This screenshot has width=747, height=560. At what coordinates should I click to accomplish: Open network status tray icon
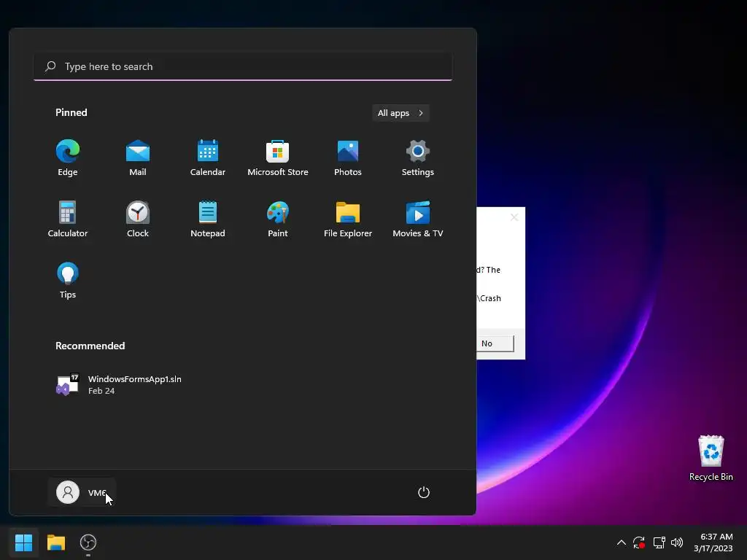pos(659,542)
